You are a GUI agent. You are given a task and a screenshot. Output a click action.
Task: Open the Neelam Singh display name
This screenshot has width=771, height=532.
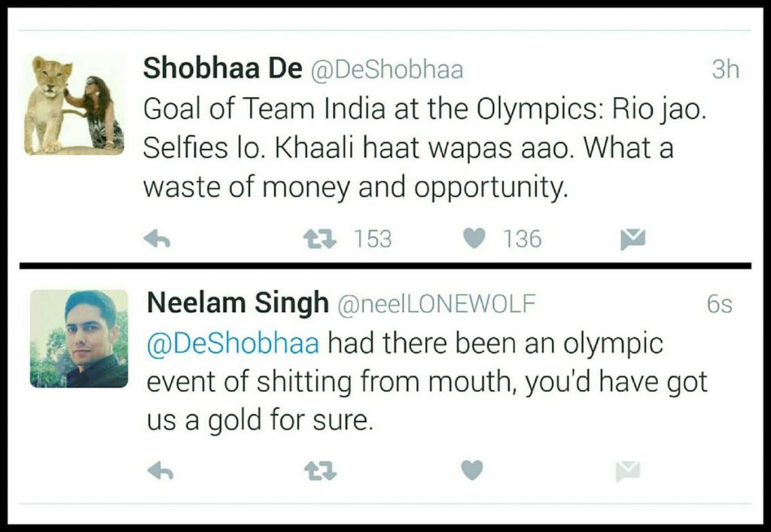237,302
